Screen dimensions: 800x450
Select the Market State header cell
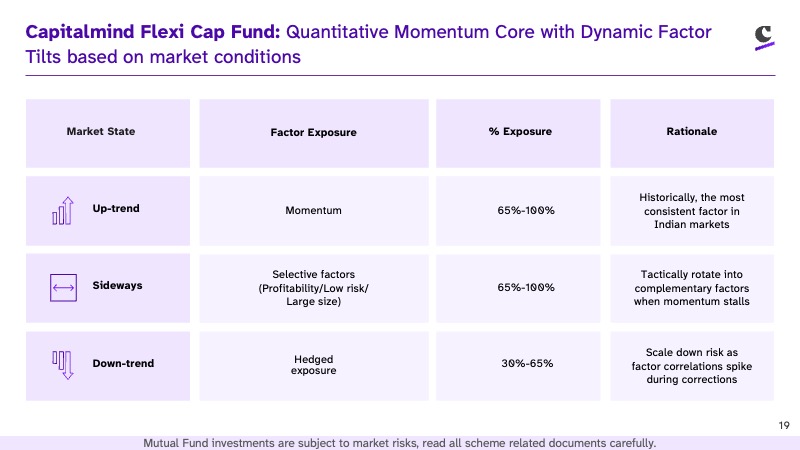(108, 133)
